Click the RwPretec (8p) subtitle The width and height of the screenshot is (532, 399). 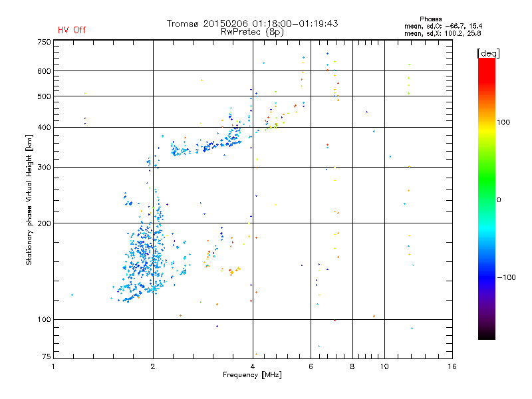point(252,32)
